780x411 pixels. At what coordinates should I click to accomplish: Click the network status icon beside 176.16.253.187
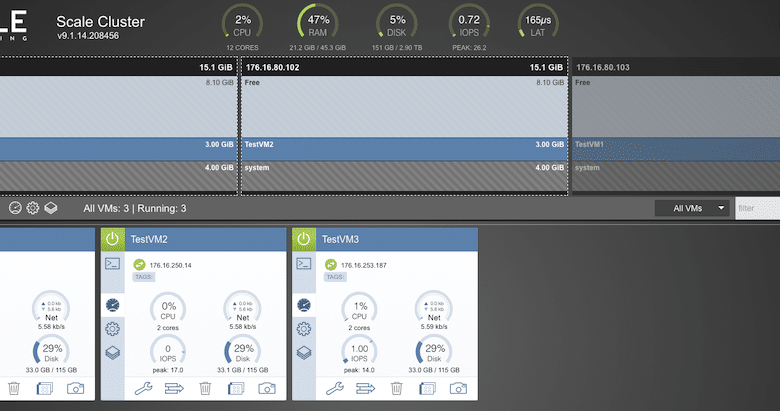pyautogui.click(x=330, y=265)
